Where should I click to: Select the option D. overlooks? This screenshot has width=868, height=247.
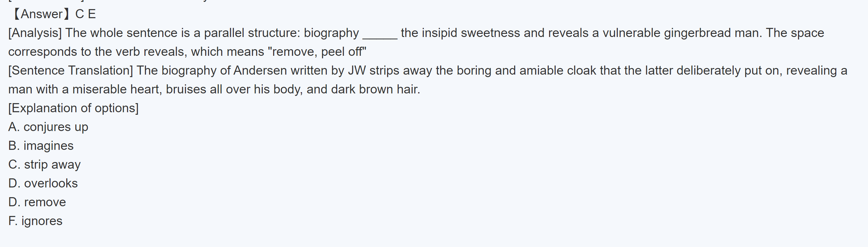[x=43, y=184]
